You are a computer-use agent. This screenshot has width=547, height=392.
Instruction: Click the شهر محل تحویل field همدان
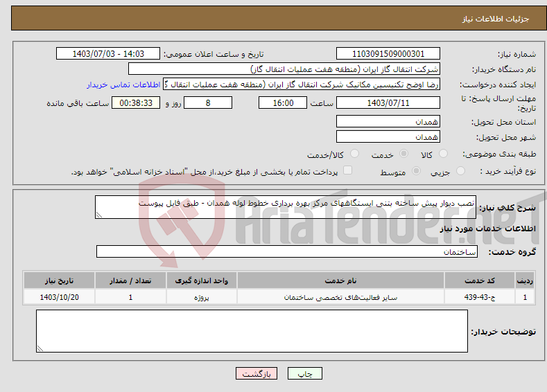coord(388,136)
